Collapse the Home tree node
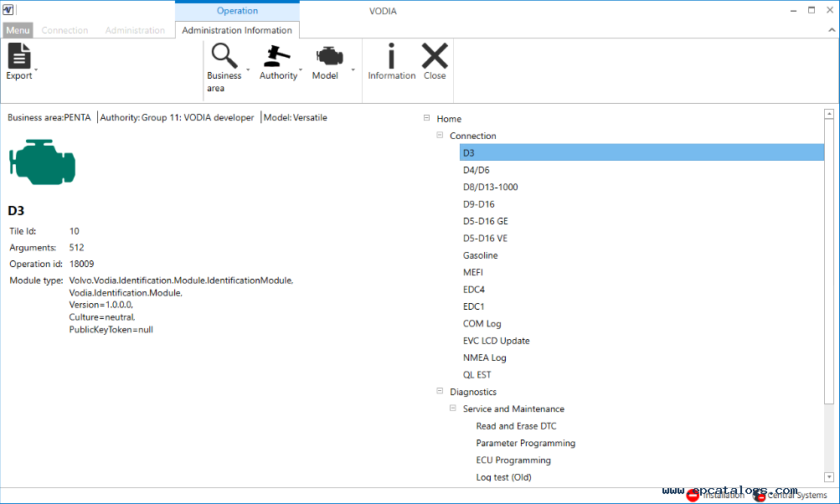840x504 pixels. click(x=426, y=118)
